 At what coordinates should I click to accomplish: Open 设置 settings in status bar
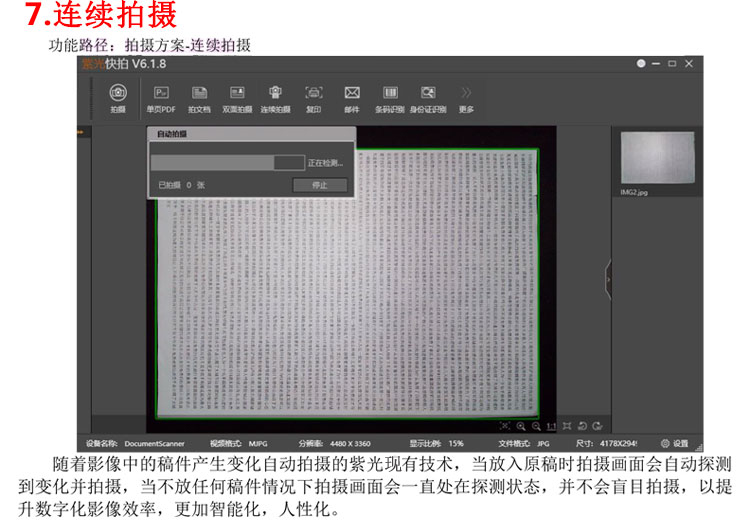(x=675, y=443)
